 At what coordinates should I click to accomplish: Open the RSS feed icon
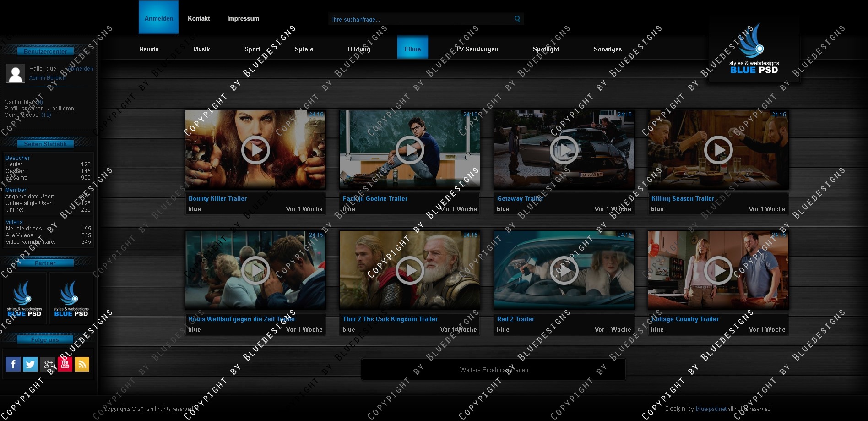click(x=82, y=364)
